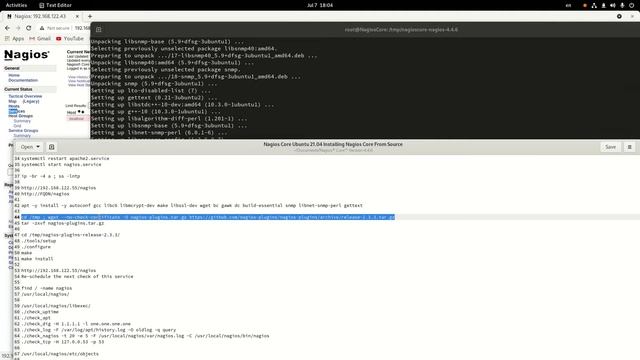Open Services in Nagios sidebar
Screen dimensions: 640x360
pos(17,111)
